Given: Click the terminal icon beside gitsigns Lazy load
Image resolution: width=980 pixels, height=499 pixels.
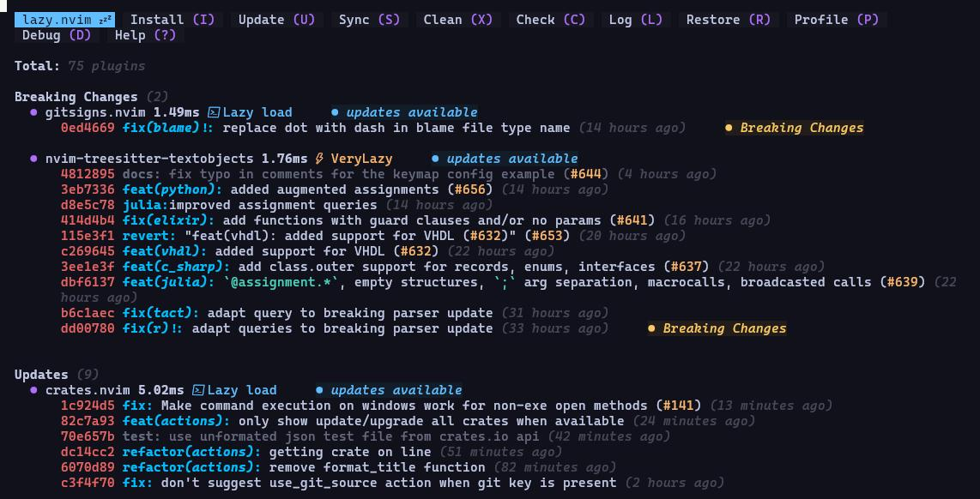Looking at the screenshot, I should coord(214,112).
